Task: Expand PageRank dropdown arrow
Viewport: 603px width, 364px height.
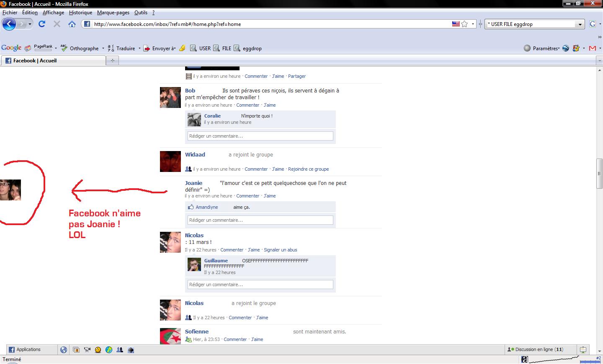Action: (56, 48)
